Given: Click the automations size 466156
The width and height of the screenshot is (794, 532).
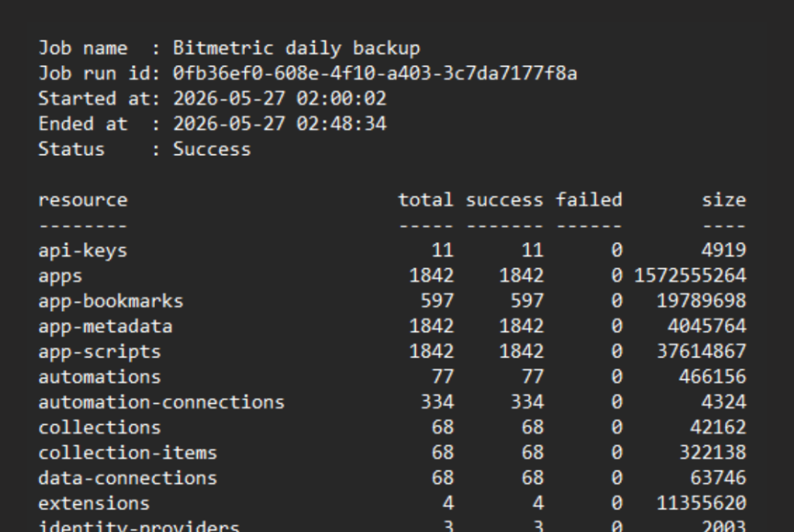Looking at the screenshot, I should (x=713, y=378).
